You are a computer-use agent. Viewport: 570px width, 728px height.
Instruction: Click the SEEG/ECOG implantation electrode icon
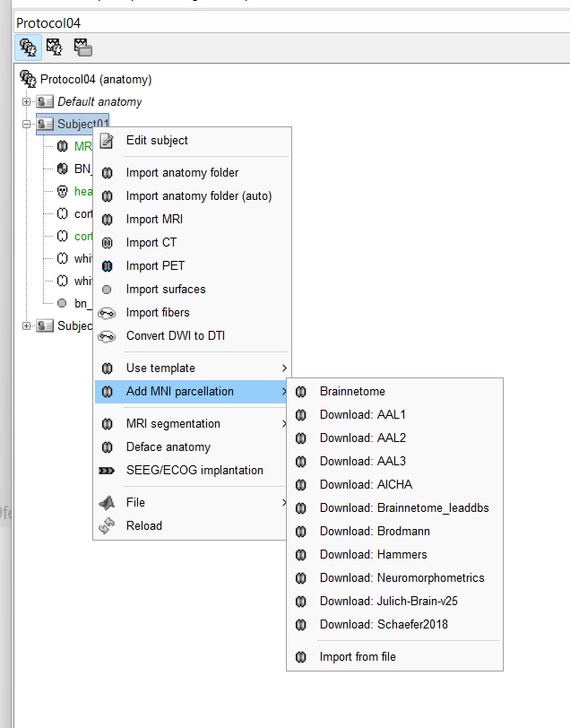pos(107,471)
